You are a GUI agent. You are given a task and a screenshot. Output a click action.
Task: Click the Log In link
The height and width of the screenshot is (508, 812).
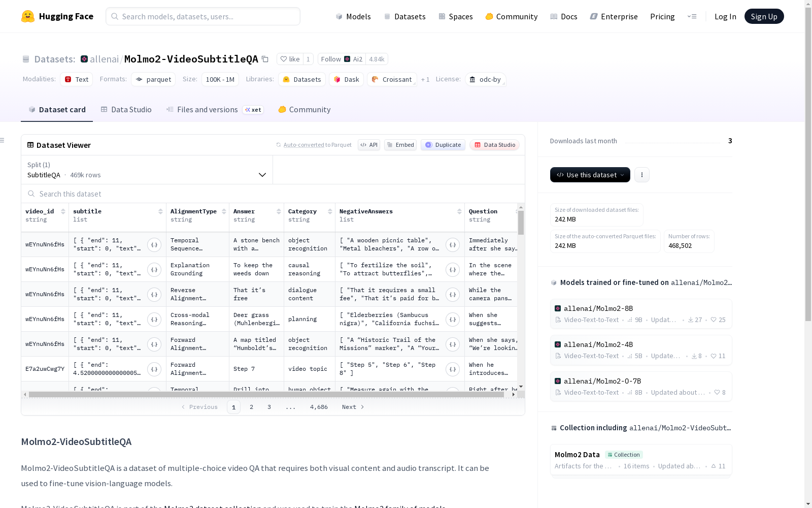pos(725,16)
